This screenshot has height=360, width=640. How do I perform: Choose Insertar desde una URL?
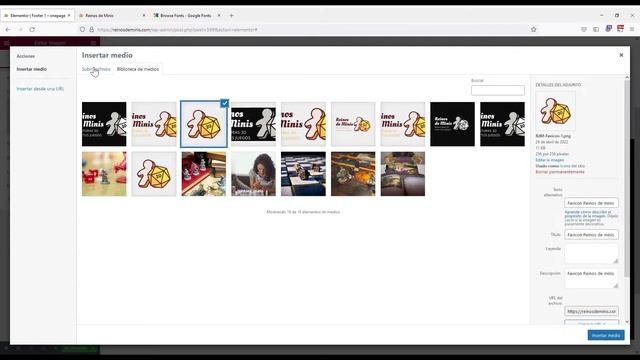pyautogui.click(x=40, y=89)
